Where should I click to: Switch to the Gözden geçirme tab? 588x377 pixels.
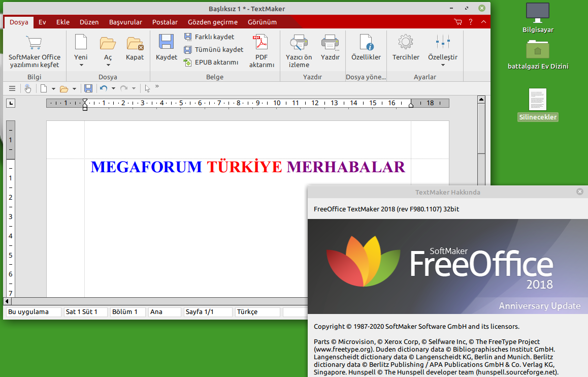(x=213, y=22)
